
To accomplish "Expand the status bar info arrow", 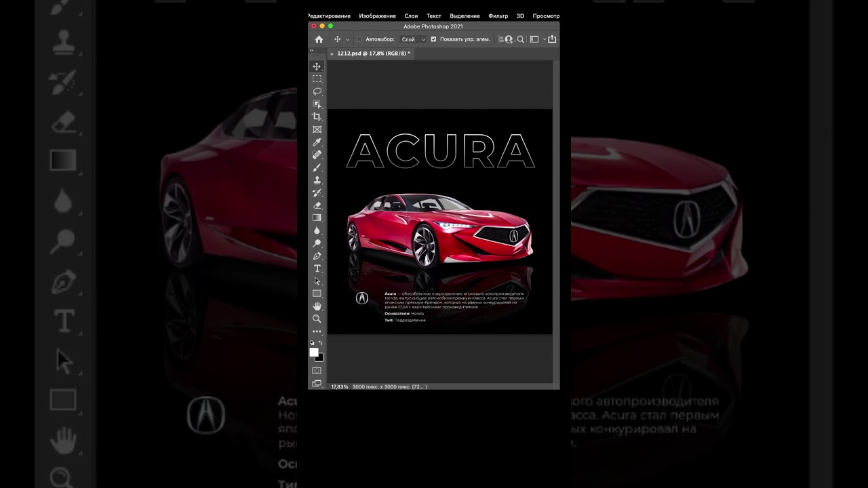I will [427, 387].
